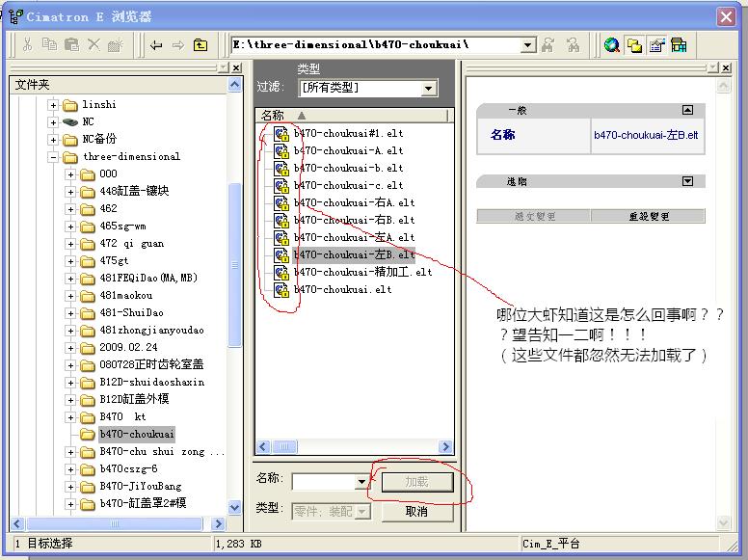Select file b470-choukuai-精加工.elt
This screenshot has width=748, height=560.
click(x=362, y=272)
